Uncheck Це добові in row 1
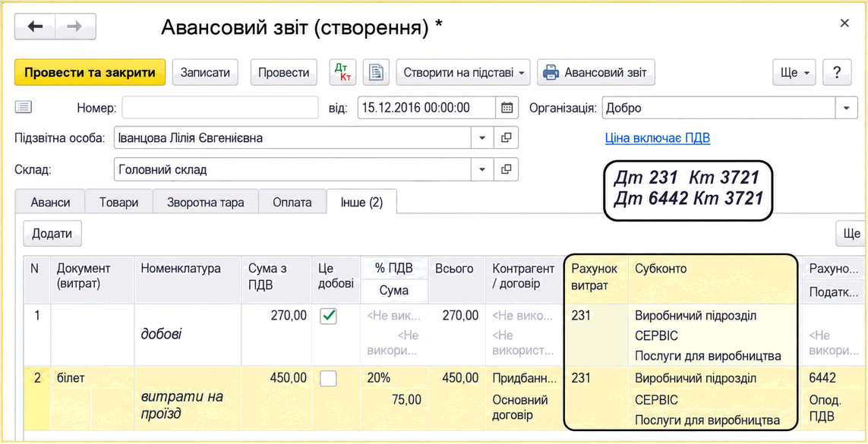The width and height of the screenshot is (868, 444). (329, 316)
